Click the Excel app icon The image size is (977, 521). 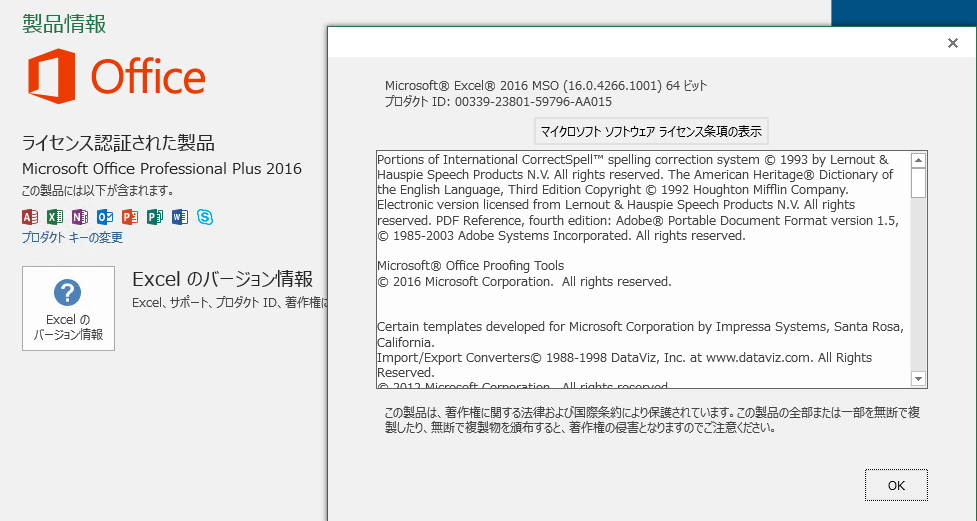(55, 217)
